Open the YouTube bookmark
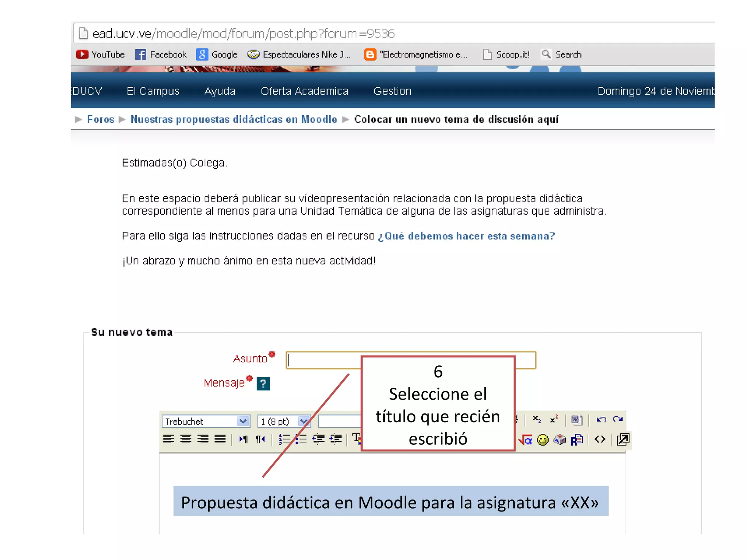 [x=100, y=54]
